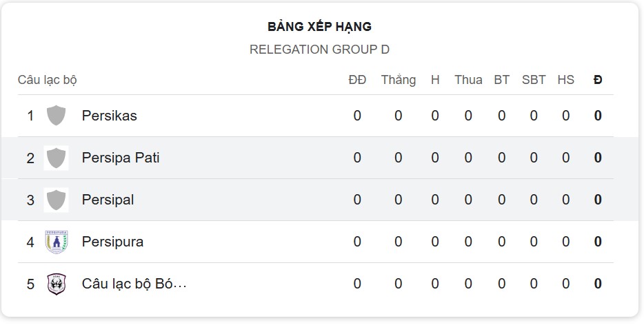The image size is (644, 325).
Task: Click the Persipa Pati shield icon
Action: click(x=56, y=158)
